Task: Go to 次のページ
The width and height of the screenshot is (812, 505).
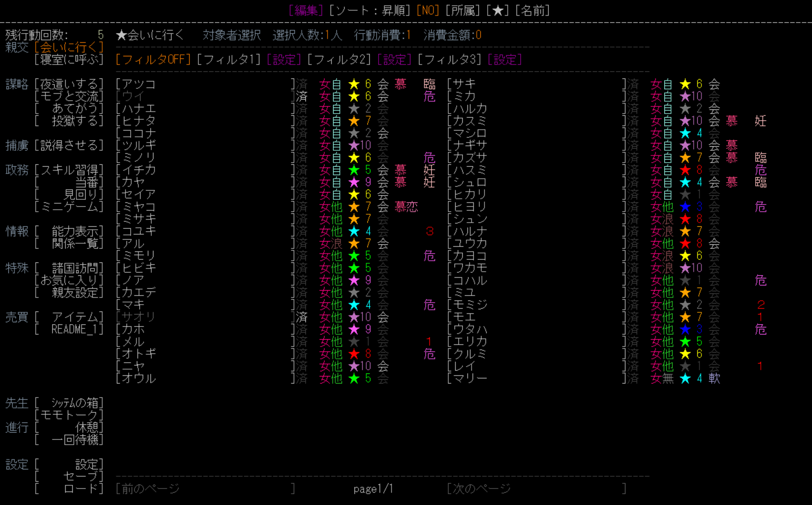Action: tap(537, 489)
